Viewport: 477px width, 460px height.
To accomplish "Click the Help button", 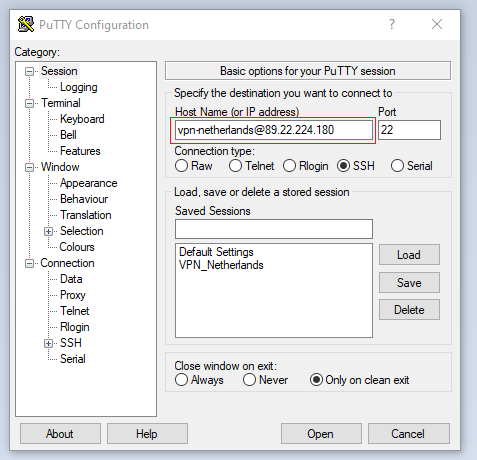I will (x=147, y=434).
